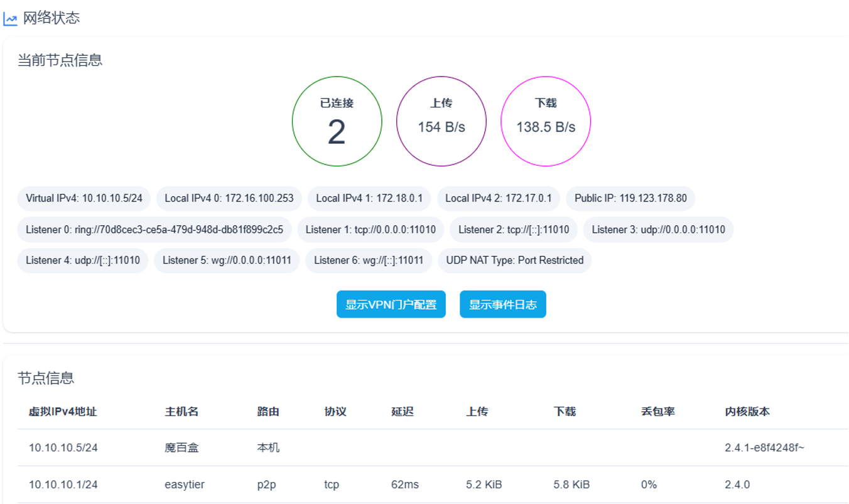Viewport: 849px width, 504px height.
Task: Click the 内核版本 column header
Action: click(747, 412)
